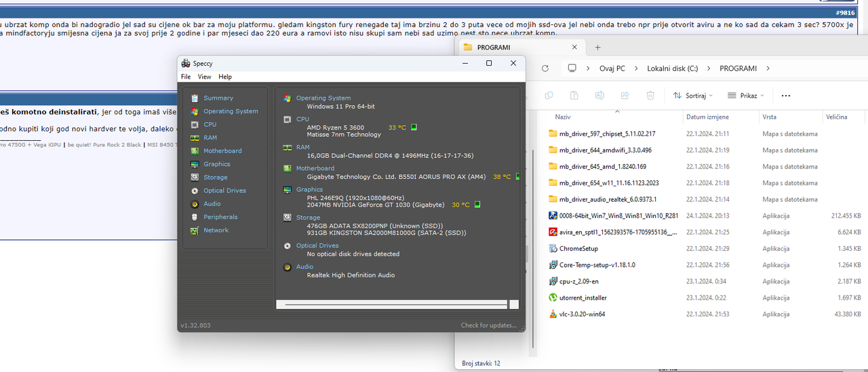Click the Copy icon in Explorer toolbar

[x=549, y=96]
